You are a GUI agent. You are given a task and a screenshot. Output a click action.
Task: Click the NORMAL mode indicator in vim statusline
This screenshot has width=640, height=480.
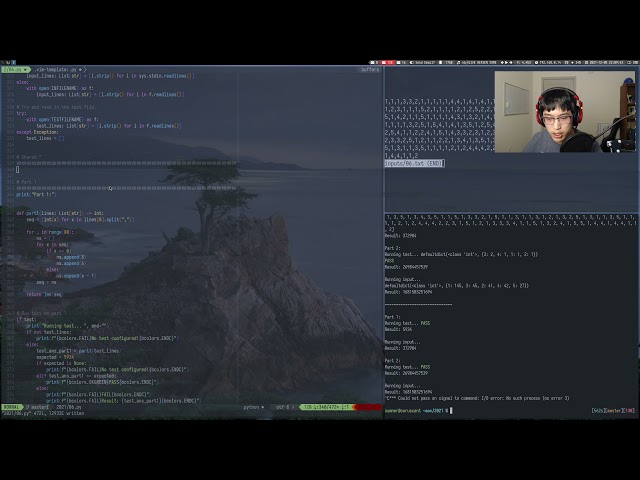coord(11,407)
